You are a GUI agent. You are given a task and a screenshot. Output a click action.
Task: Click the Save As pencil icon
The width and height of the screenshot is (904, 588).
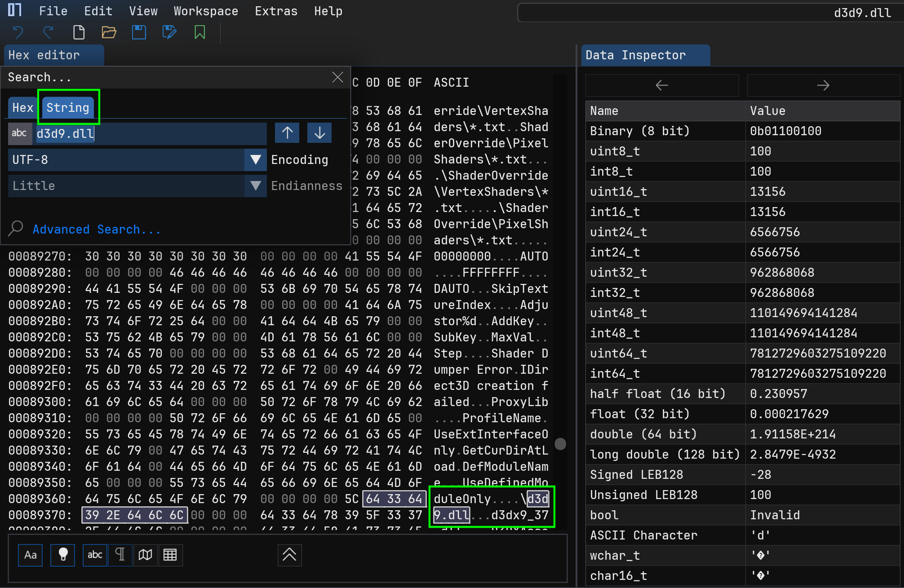coord(169,32)
